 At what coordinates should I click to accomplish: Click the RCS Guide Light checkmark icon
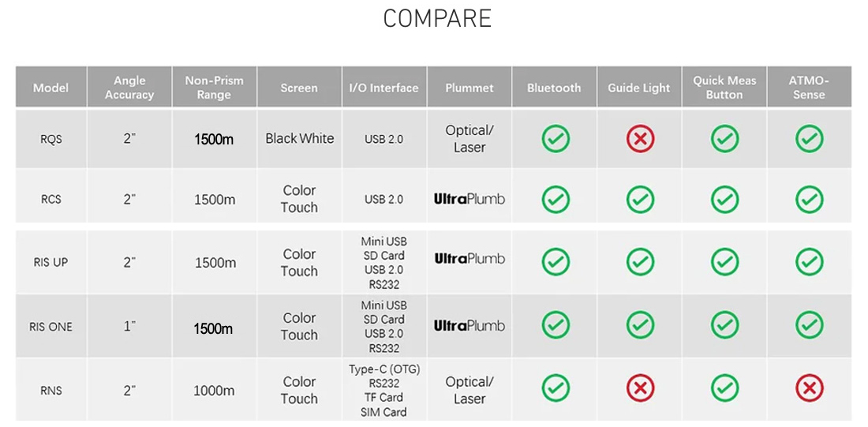click(640, 199)
